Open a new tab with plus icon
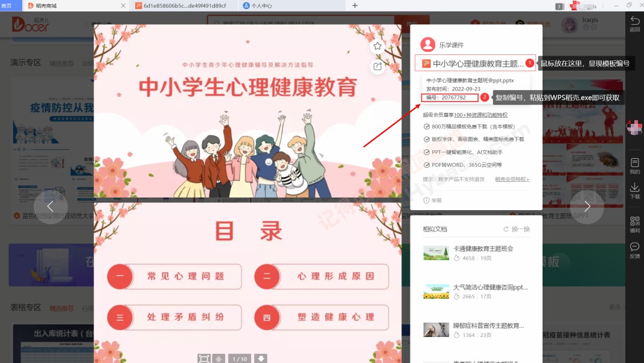The width and height of the screenshot is (644, 363). pos(355,5)
